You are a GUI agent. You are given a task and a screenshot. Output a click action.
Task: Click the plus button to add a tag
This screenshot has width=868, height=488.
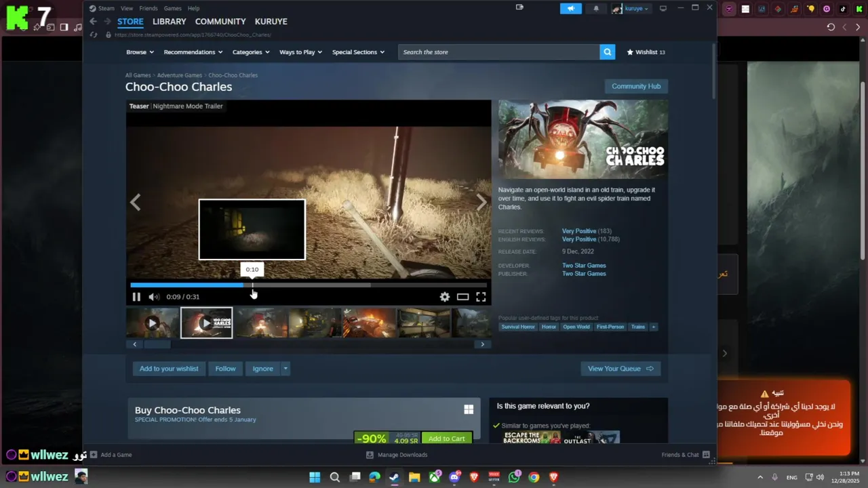(654, 327)
